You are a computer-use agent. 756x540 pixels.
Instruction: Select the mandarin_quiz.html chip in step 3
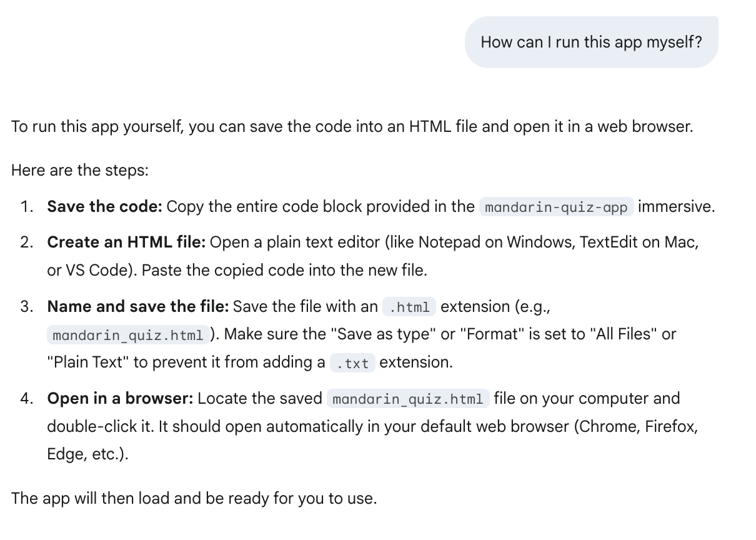pos(128,335)
